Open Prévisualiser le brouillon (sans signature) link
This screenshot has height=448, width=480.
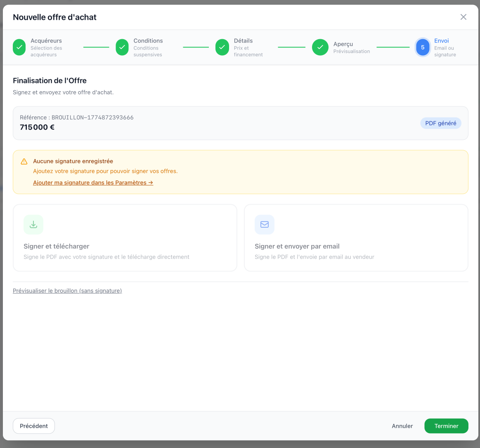(x=67, y=291)
